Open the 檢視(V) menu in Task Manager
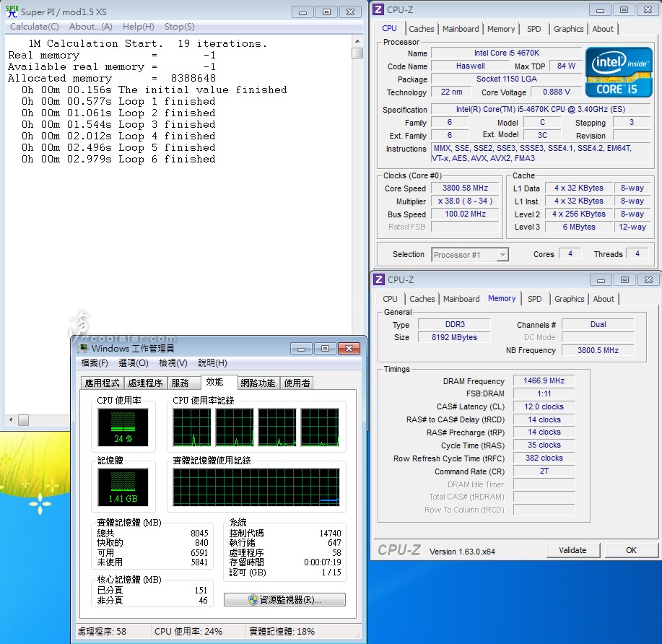Screen dimensions: 662x644 173,362
